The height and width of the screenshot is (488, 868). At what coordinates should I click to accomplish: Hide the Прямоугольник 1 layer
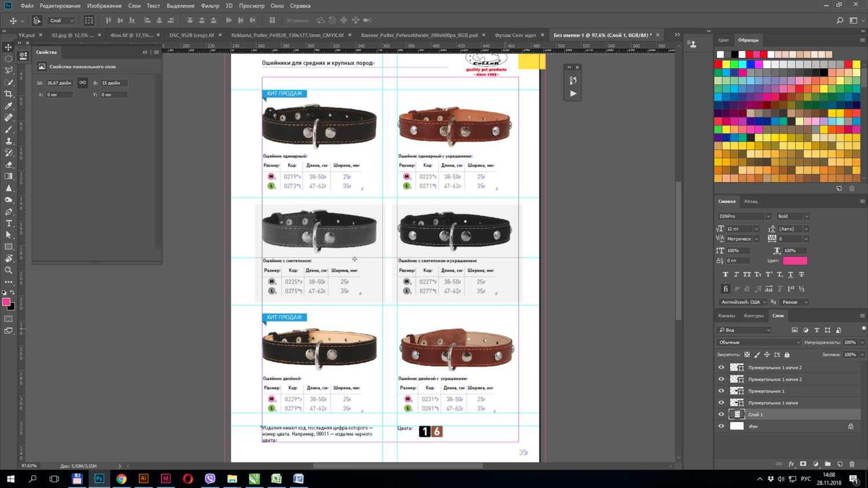721,391
